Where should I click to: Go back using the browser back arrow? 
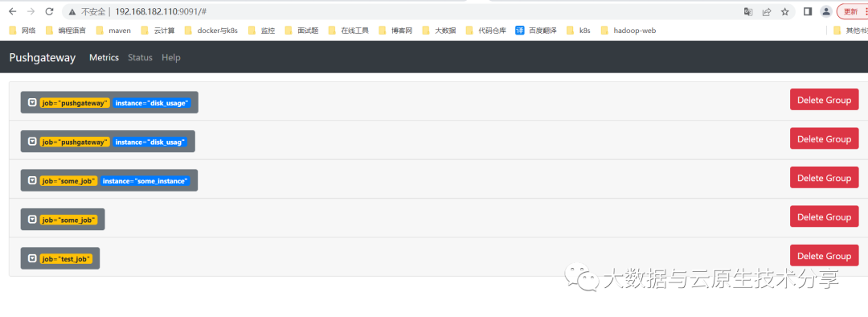13,11
